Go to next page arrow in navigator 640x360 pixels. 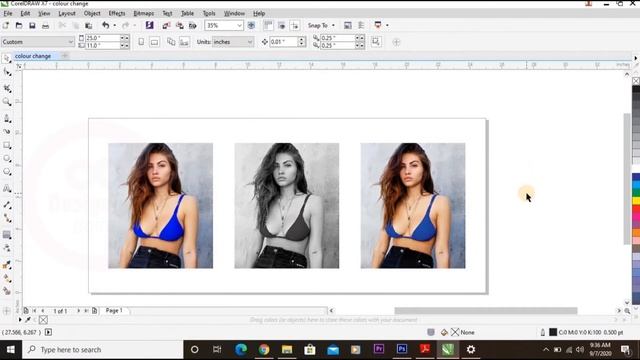pyautogui.click(x=78, y=311)
